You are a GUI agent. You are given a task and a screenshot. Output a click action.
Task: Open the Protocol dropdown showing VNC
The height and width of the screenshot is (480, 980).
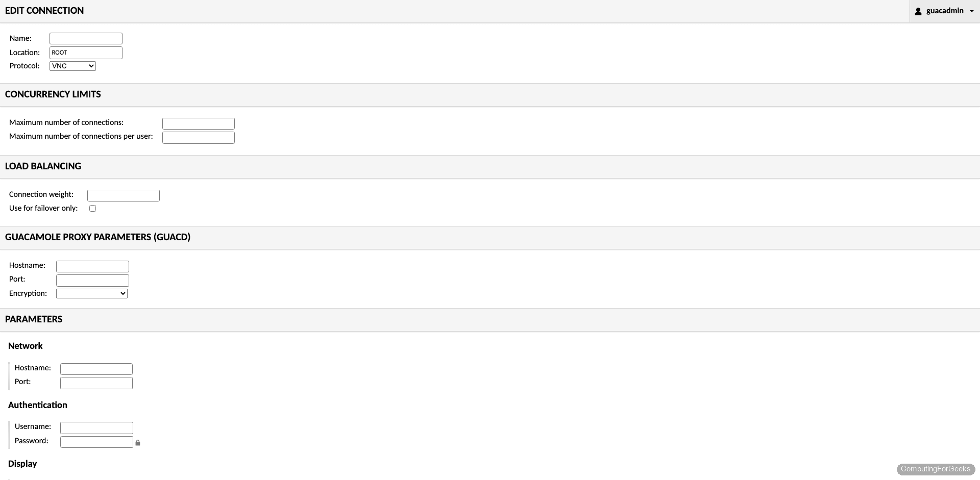pos(72,66)
